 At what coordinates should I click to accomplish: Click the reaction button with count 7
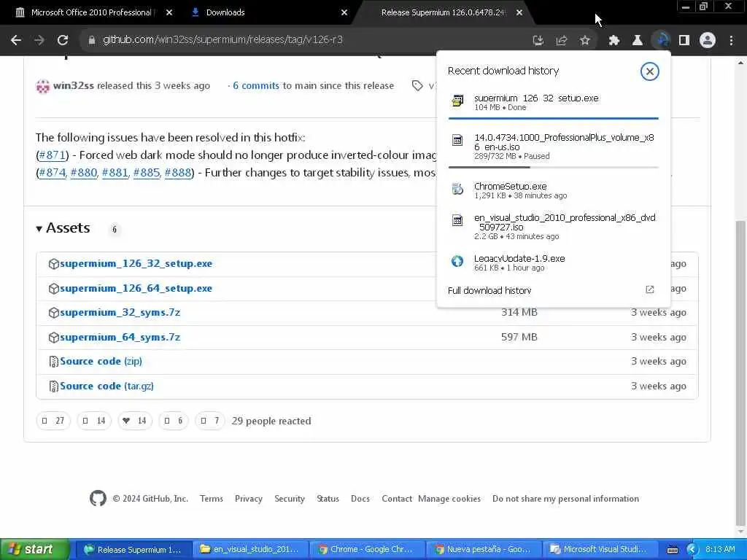point(209,421)
